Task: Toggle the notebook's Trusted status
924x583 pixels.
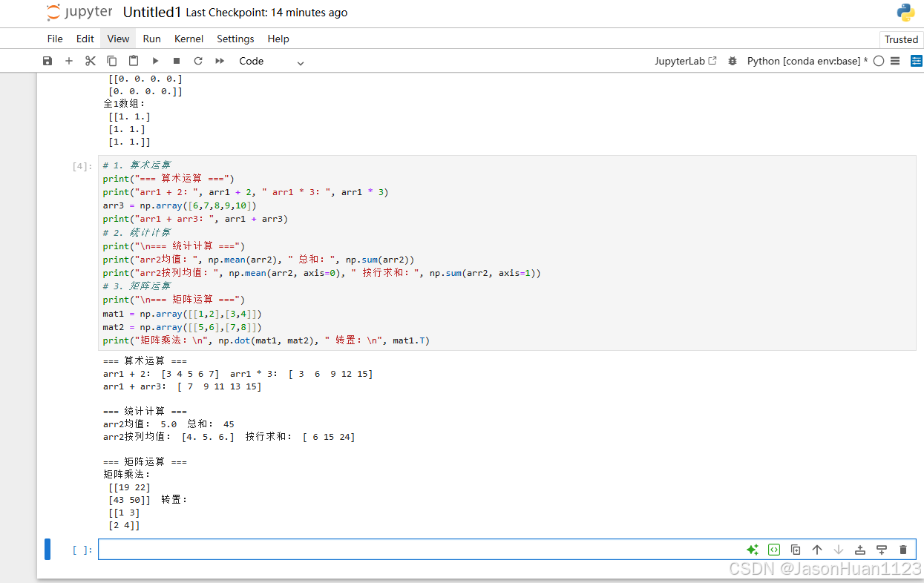Action: (901, 39)
